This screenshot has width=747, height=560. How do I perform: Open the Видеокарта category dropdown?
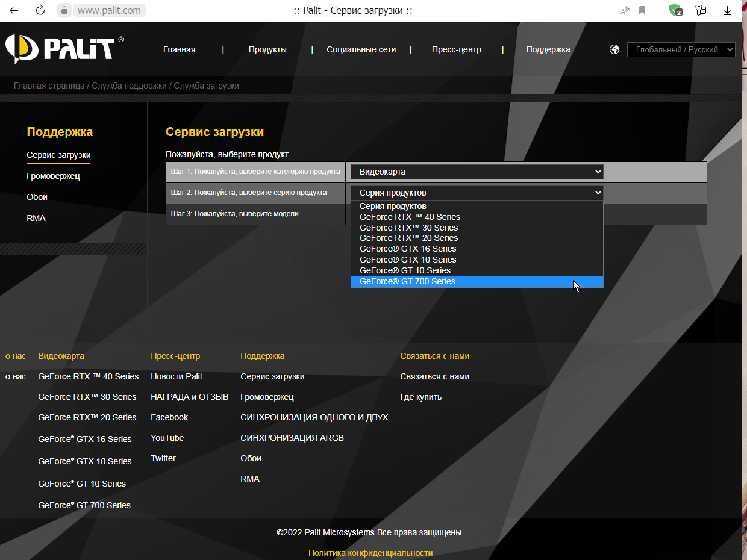point(477,172)
